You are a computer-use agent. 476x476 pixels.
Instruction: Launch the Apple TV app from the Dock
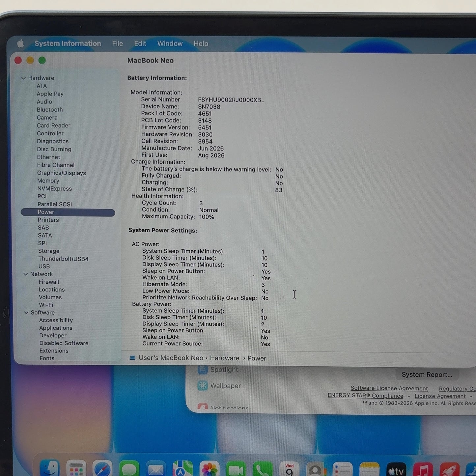tap(396, 470)
